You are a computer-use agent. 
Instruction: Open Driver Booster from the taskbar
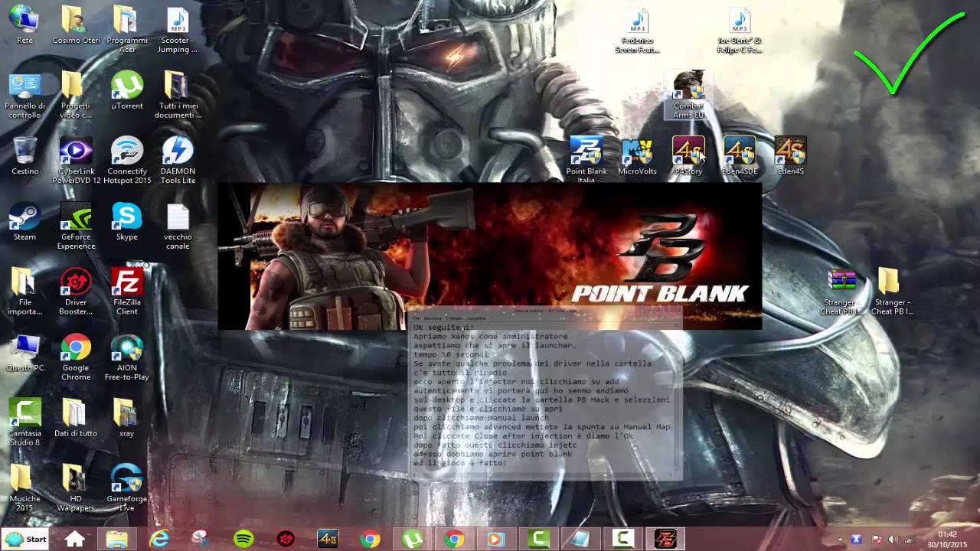tap(286, 539)
